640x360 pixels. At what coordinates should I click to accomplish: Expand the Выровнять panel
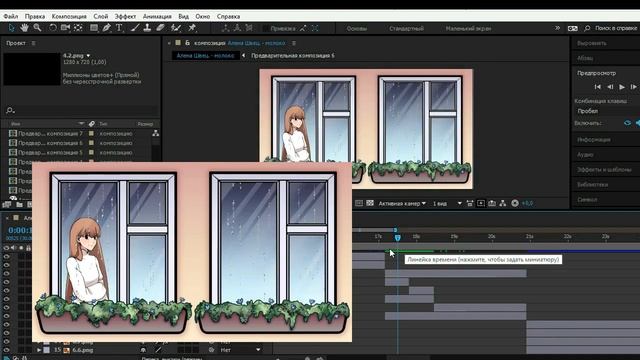point(592,43)
